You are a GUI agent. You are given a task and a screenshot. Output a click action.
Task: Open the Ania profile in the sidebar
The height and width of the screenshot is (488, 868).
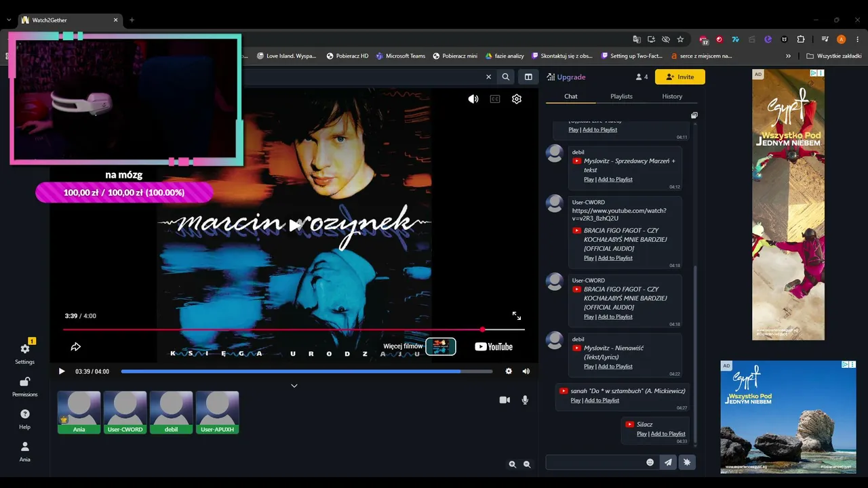25,447
